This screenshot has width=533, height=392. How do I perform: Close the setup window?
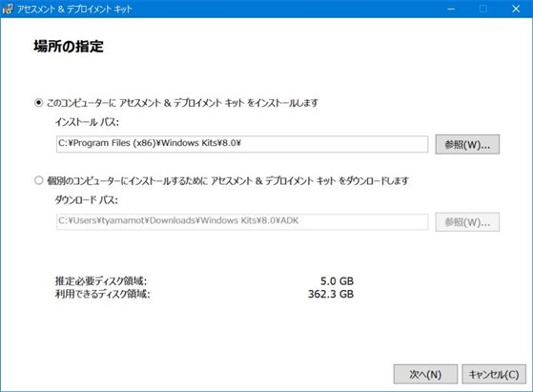tap(516, 9)
